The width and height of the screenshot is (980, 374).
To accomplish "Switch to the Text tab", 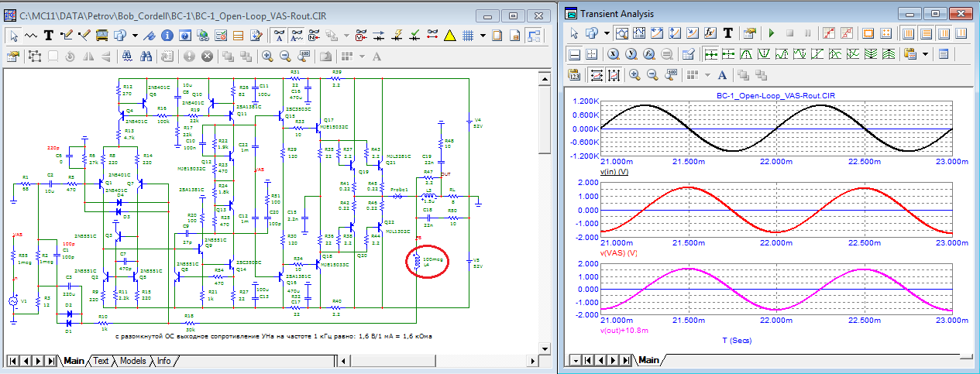I will pyautogui.click(x=101, y=361).
